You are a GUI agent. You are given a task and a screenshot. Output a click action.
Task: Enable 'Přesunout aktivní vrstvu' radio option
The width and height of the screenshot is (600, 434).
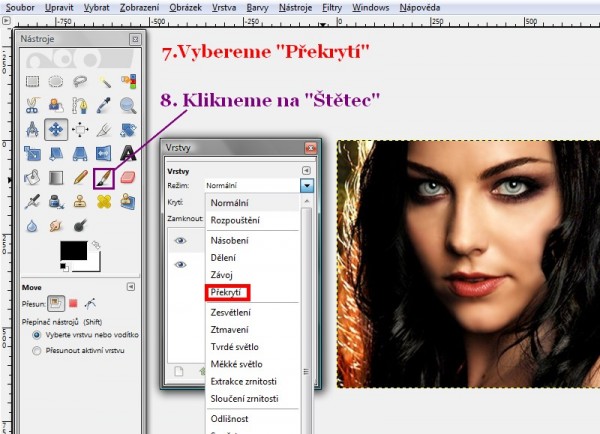point(37,351)
